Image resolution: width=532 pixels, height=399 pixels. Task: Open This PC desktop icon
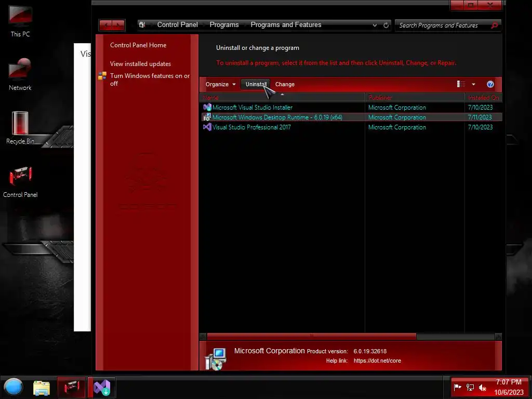[20, 21]
